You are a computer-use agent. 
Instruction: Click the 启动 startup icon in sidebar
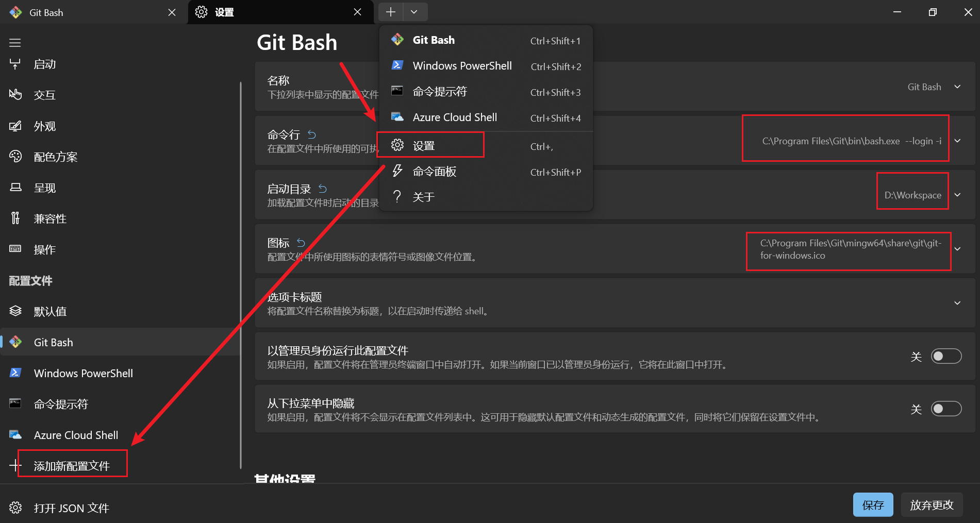[15, 64]
